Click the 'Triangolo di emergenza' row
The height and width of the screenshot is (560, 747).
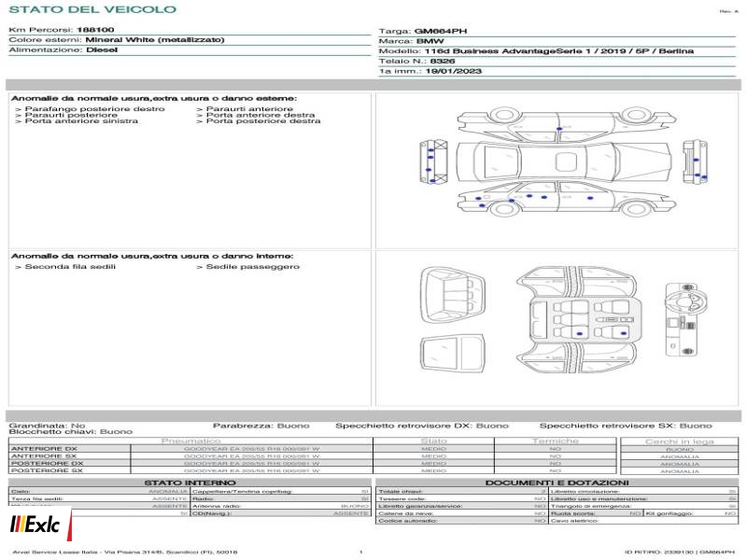pyautogui.click(x=643, y=506)
